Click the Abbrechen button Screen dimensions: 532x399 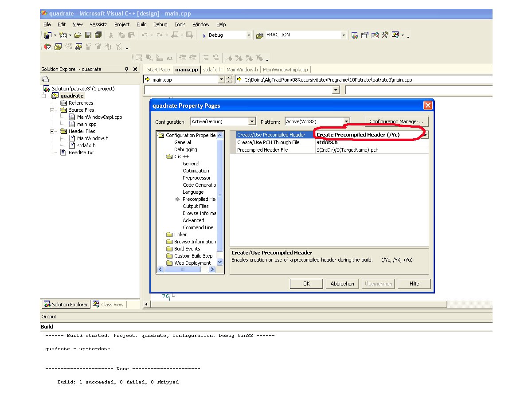pyautogui.click(x=342, y=284)
